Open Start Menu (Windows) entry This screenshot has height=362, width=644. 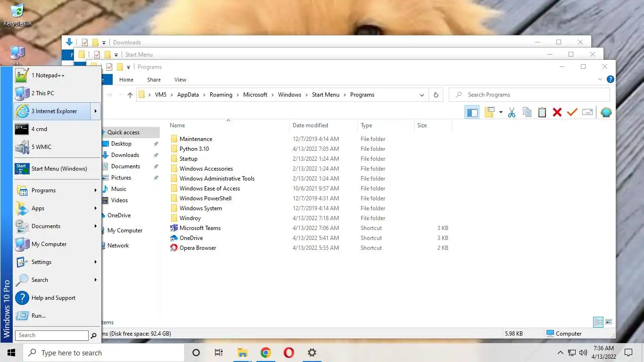click(57, 169)
